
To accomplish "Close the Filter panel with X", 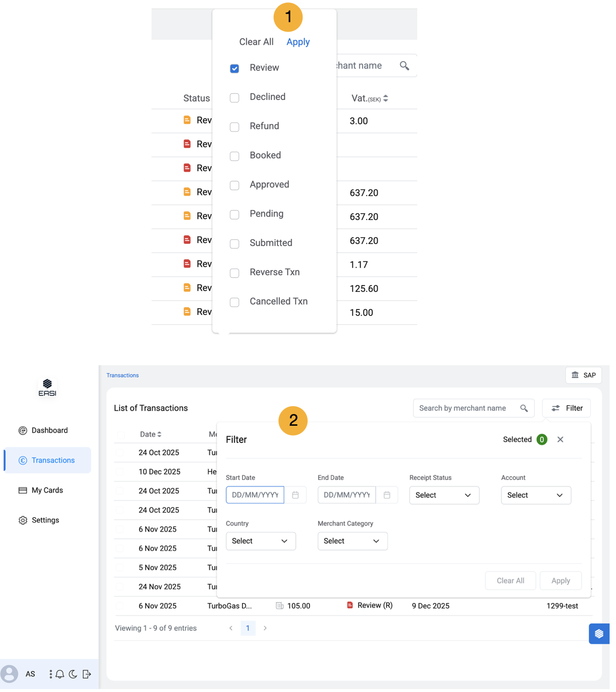I will coord(560,440).
